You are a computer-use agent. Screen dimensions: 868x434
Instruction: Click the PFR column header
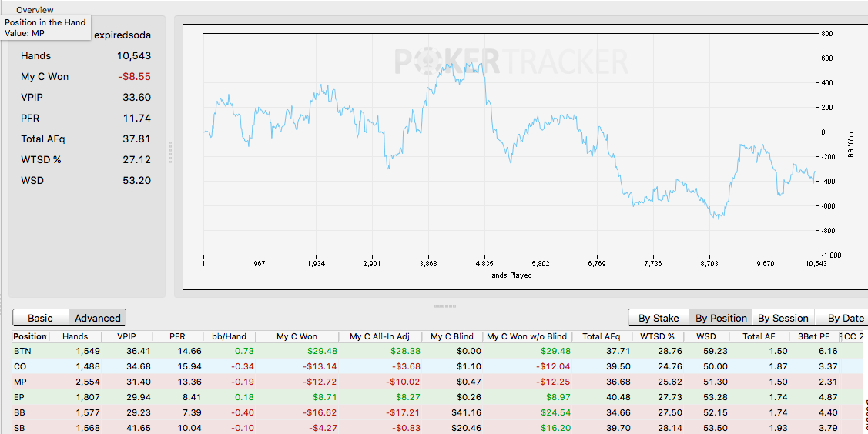(177, 336)
